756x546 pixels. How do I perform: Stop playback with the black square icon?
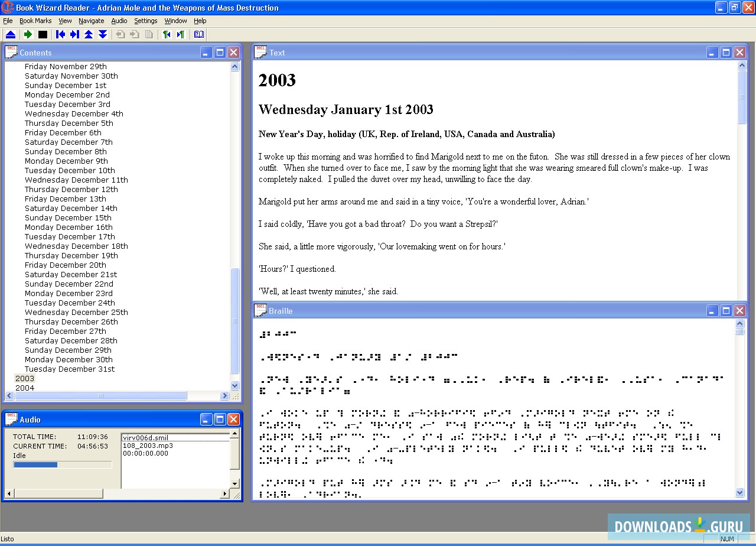tap(42, 34)
